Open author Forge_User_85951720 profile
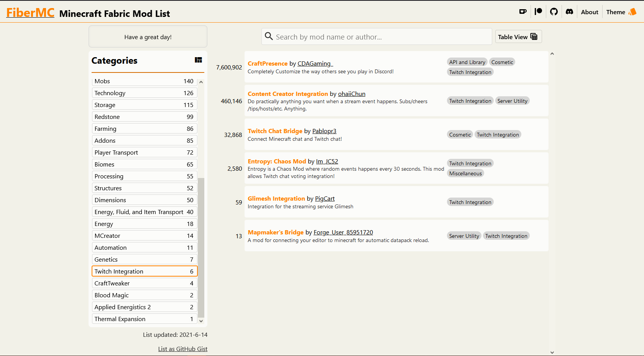Viewport: 644px width, 356px height. point(343,232)
